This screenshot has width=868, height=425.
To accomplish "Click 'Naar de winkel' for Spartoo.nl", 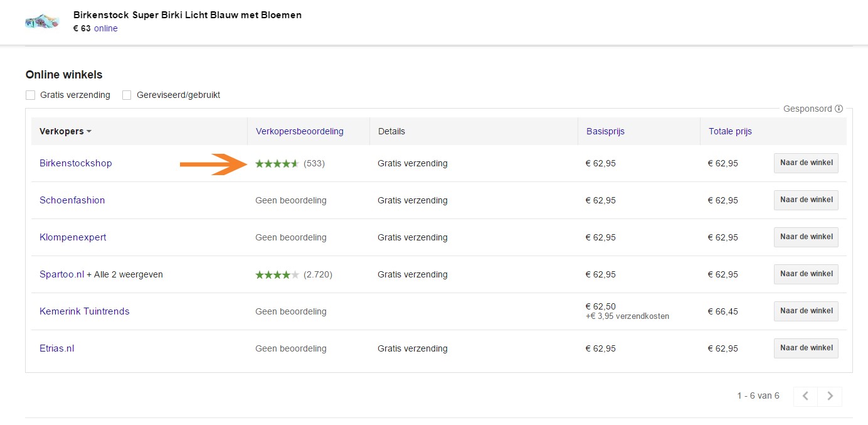I will pyautogui.click(x=807, y=274).
